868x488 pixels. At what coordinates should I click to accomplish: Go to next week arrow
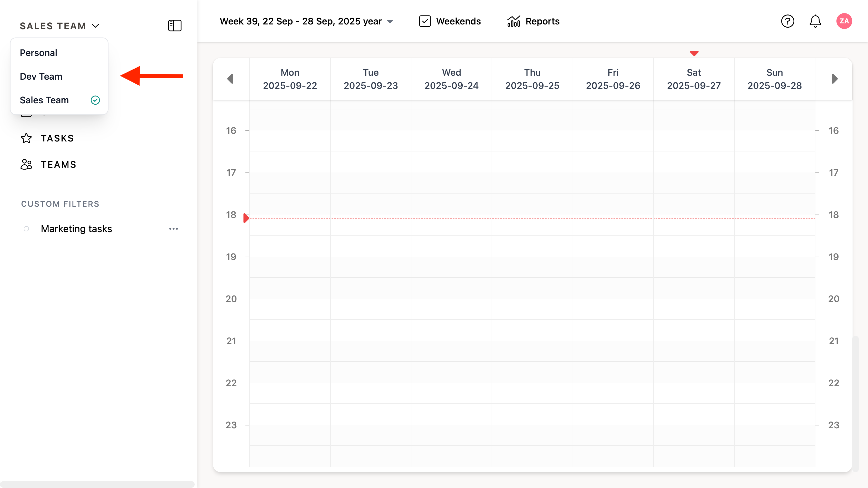[x=834, y=79]
